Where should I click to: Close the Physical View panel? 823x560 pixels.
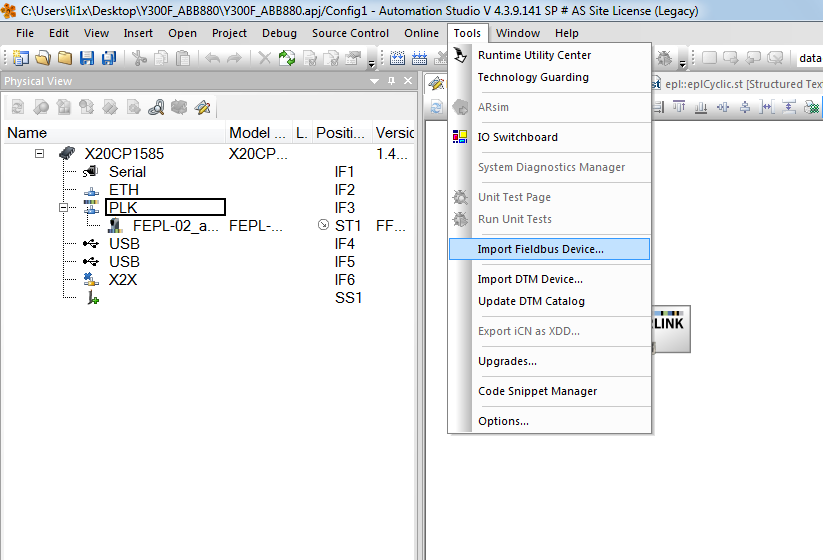click(408, 81)
